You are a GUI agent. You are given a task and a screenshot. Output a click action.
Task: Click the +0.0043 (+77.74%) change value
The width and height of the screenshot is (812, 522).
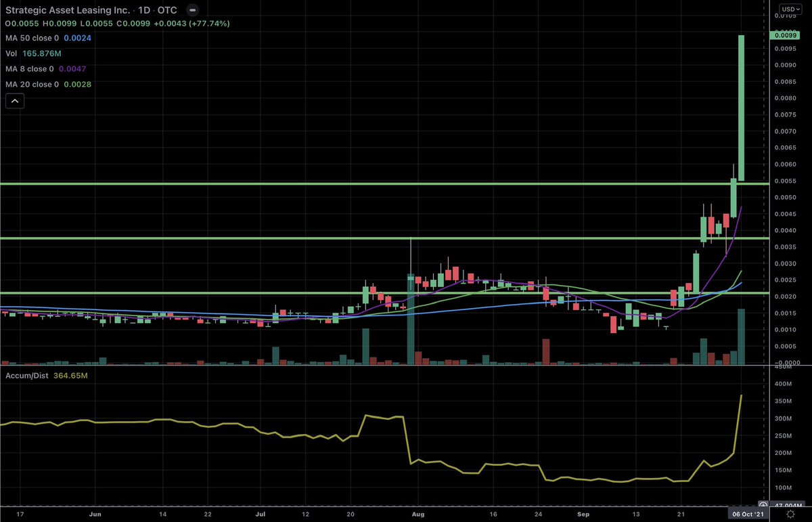pyautogui.click(x=193, y=24)
